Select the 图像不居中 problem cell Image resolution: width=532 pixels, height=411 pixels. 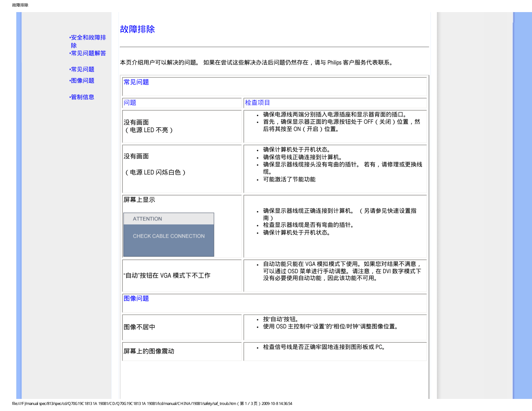click(x=139, y=327)
